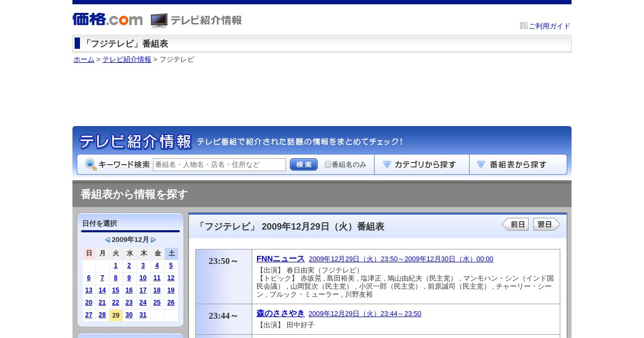
Task: Go to previous month with left arrow
Action: (x=107, y=240)
